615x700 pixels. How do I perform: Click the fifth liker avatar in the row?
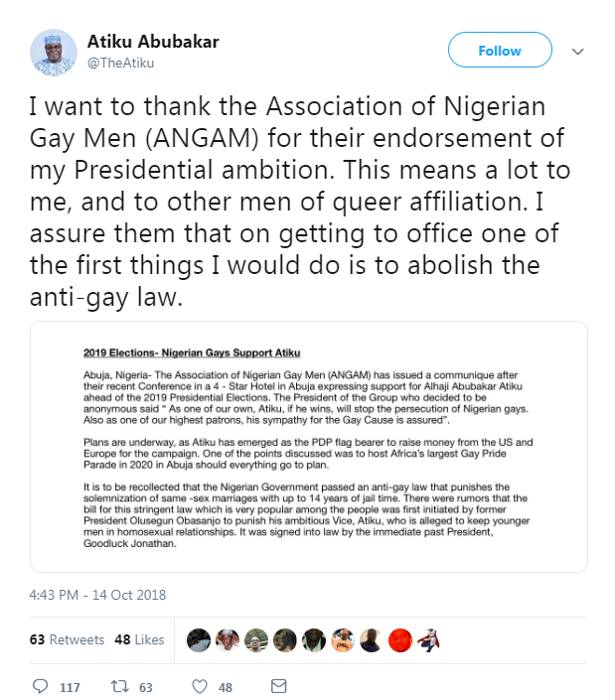[x=314, y=640]
